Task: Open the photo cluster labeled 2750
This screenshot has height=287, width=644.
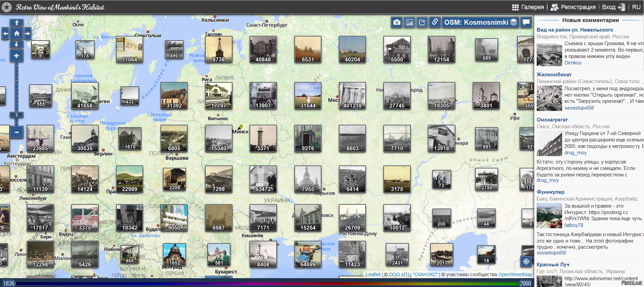Action: (x=486, y=179)
